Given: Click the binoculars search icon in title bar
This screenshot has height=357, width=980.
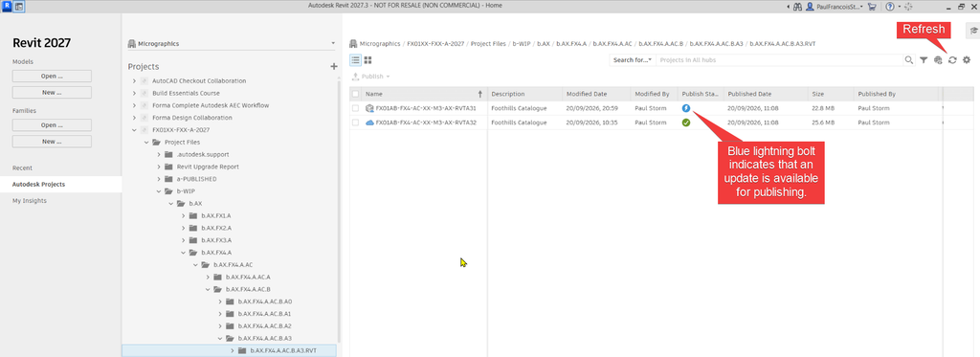Looking at the screenshot, I should [798, 7].
